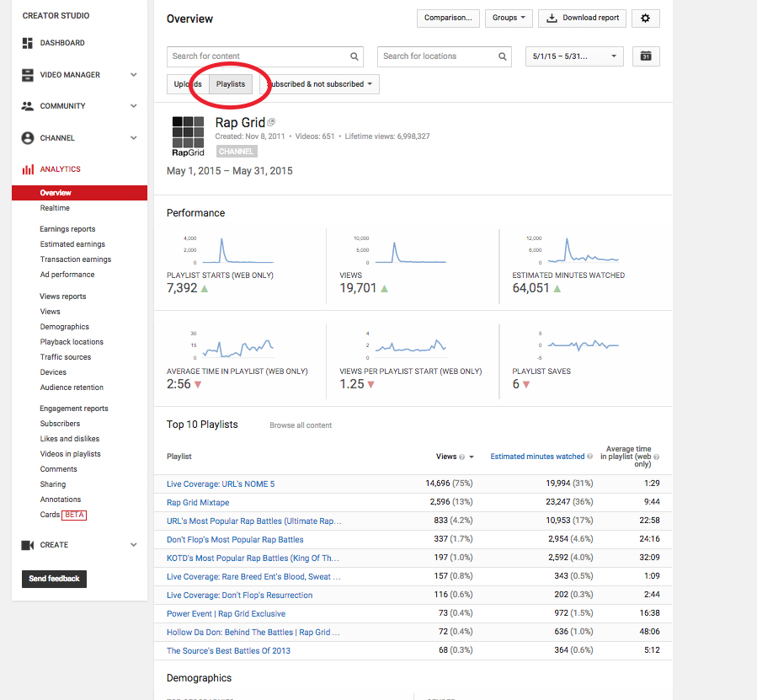Switch to the Uploads tab

pyautogui.click(x=187, y=84)
